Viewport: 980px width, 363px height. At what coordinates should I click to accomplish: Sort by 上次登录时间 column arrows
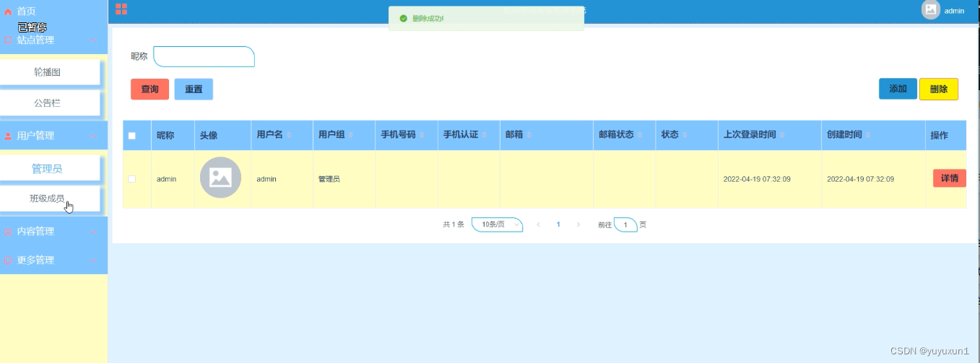783,135
